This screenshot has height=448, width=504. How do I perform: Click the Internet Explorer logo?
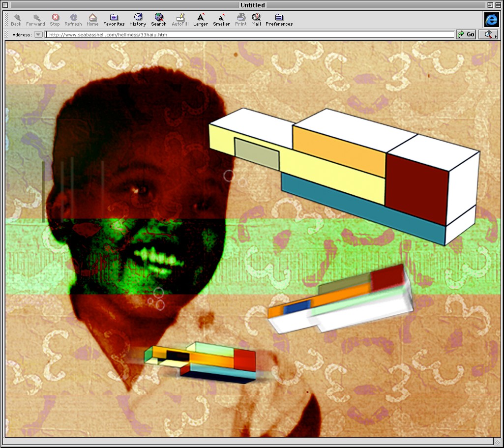point(491,20)
